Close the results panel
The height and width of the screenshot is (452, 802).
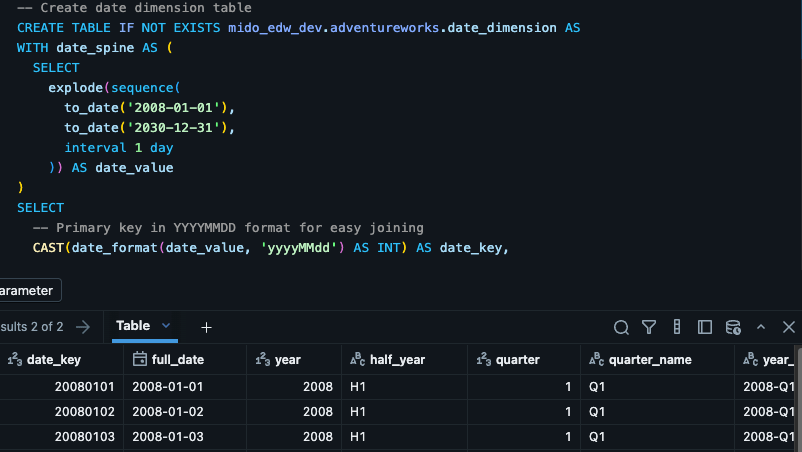[x=788, y=327]
